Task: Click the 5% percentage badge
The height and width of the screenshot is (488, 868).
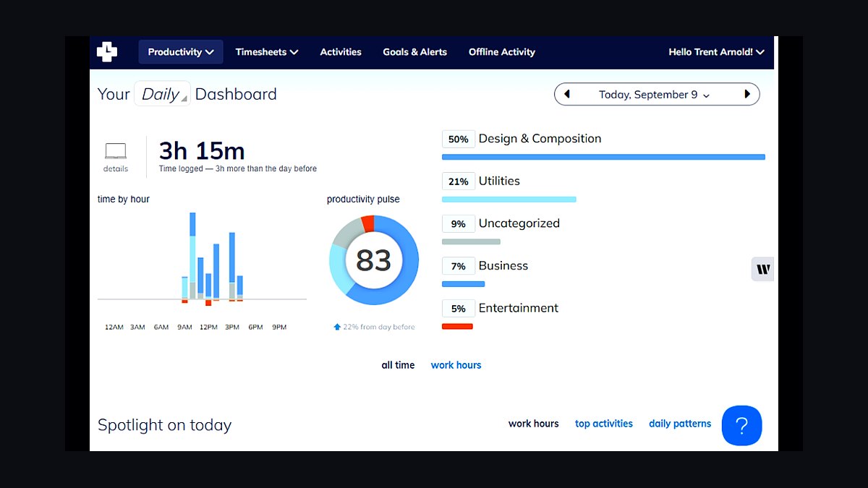Action: tap(459, 309)
